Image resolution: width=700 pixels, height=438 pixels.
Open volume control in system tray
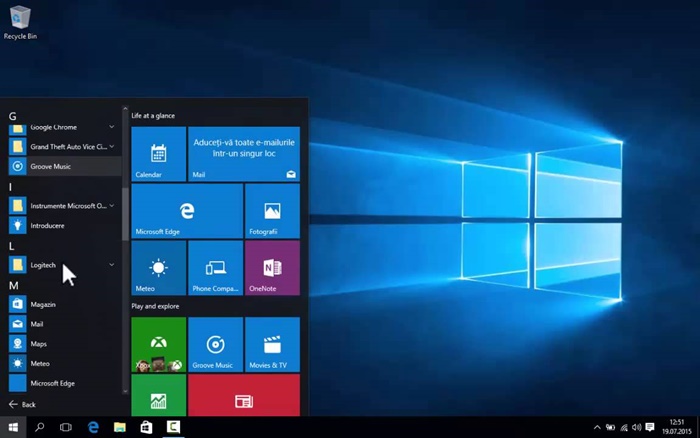(637, 427)
